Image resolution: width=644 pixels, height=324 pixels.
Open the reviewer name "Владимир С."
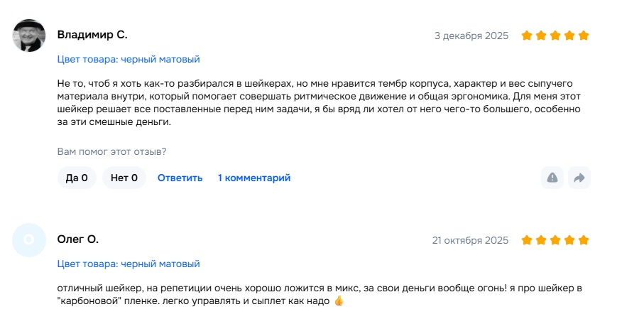[92, 35]
